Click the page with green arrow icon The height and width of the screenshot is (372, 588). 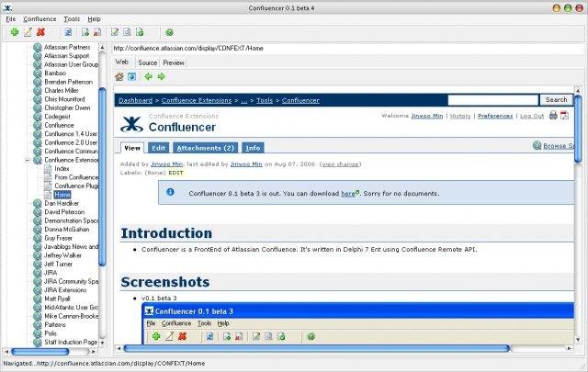pyautogui.click(x=85, y=32)
